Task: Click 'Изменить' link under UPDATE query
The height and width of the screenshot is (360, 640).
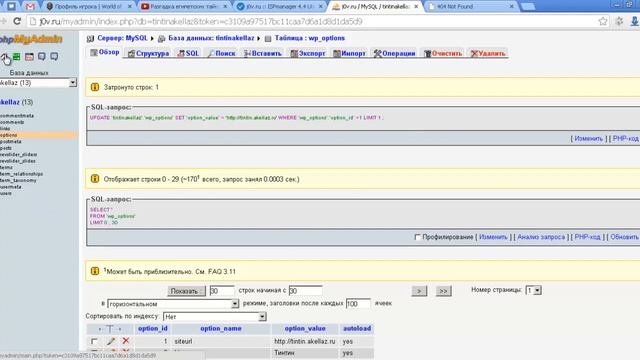Action: point(588,139)
